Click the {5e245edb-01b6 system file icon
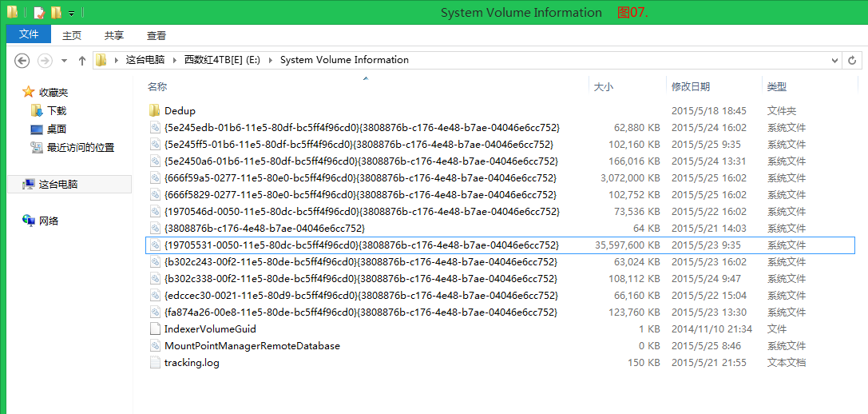 point(155,127)
